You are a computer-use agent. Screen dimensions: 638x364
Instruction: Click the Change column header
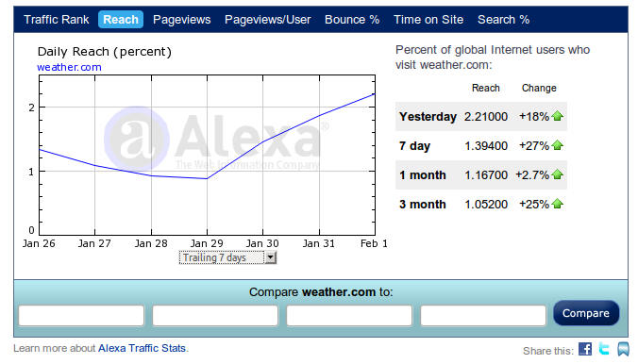[x=539, y=88]
